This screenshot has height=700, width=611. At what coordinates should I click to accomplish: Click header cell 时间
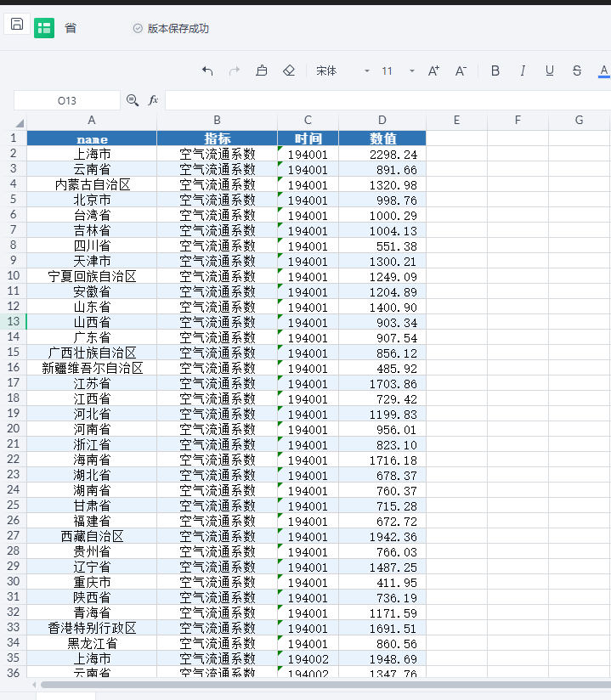(308, 138)
